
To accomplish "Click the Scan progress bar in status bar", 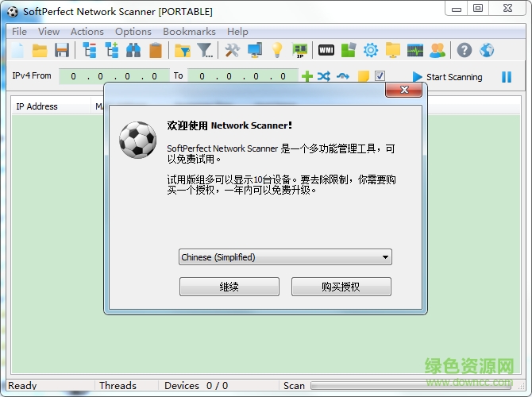I will (x=411, y=385).
